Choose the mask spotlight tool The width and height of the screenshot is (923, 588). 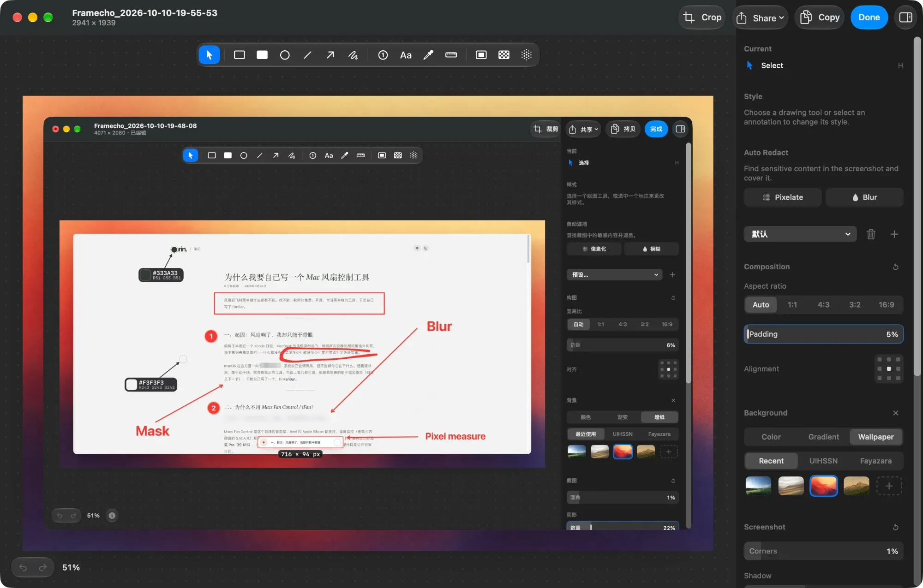481,55
